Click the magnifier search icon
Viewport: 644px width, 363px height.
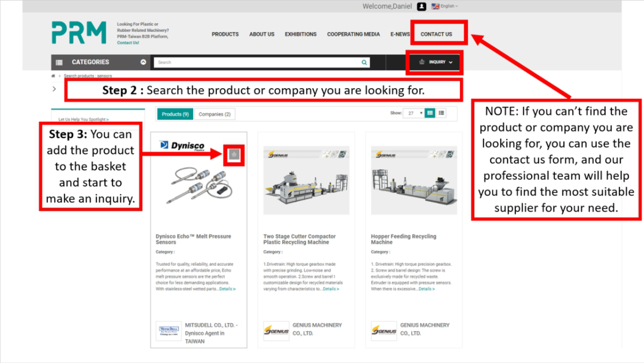(x=365, y=62)
